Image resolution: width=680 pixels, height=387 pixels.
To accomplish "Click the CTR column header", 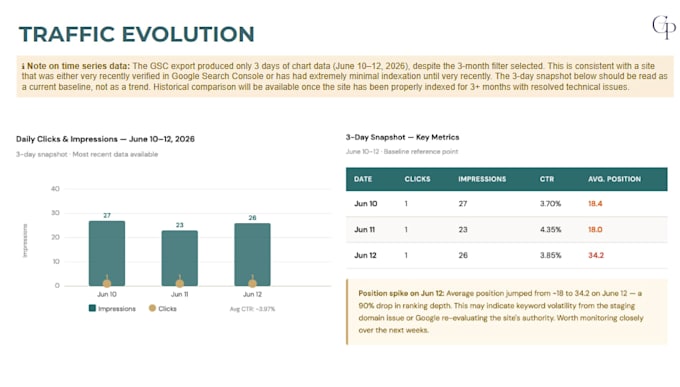I will click(x=547, y=179).
